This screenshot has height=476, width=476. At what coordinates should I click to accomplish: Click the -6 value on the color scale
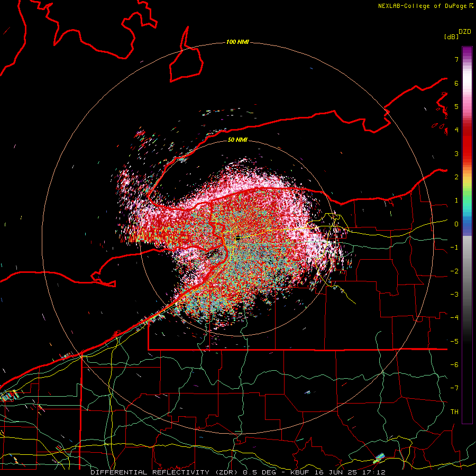[x=454, y=365]
